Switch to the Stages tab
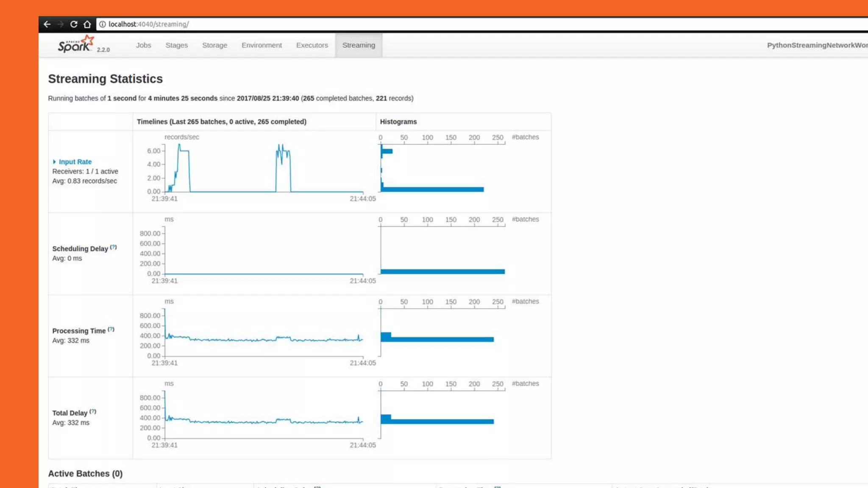Viewport: 868px width, 488px height. click(x=176, y=45)
